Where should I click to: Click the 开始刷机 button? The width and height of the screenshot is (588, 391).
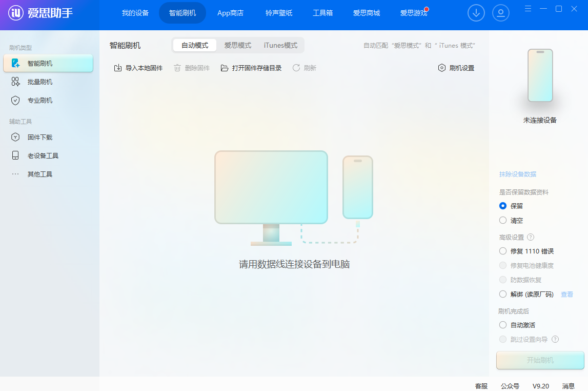coord(540,360)
